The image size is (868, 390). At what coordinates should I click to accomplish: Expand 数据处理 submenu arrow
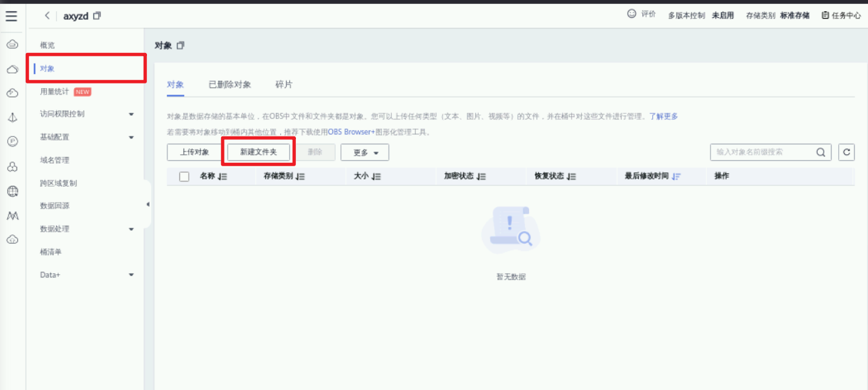131,229
